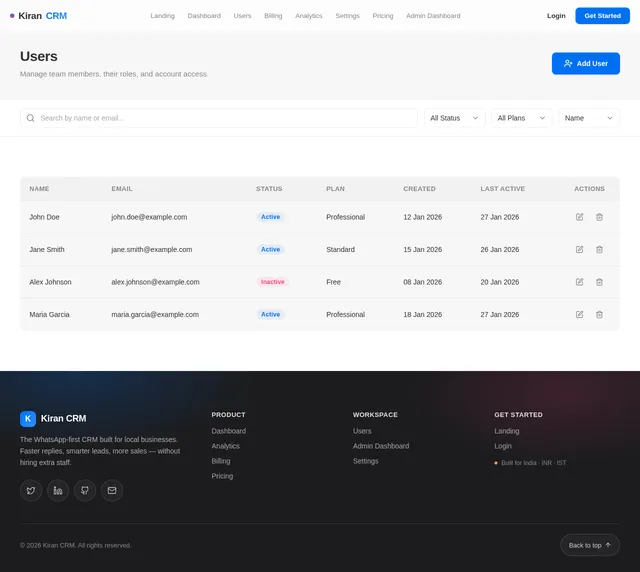Delete Jane Smith's user record
The image size is (640, 572).
tap(599, 249)
